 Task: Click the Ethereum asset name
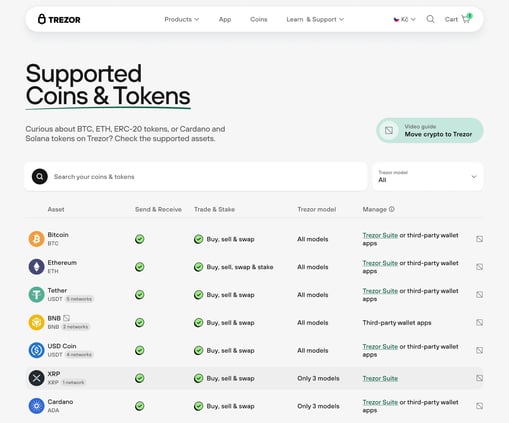pos(62,263)
